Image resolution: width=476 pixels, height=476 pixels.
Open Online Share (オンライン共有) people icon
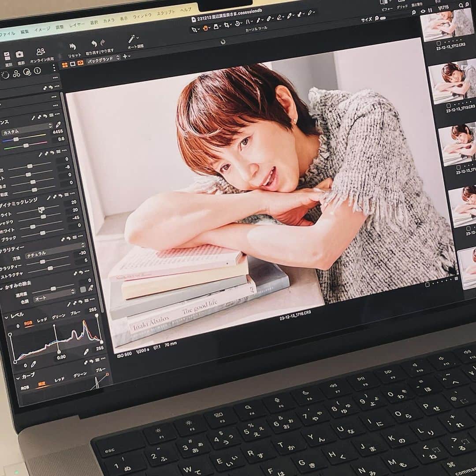[x=41, y=52]
